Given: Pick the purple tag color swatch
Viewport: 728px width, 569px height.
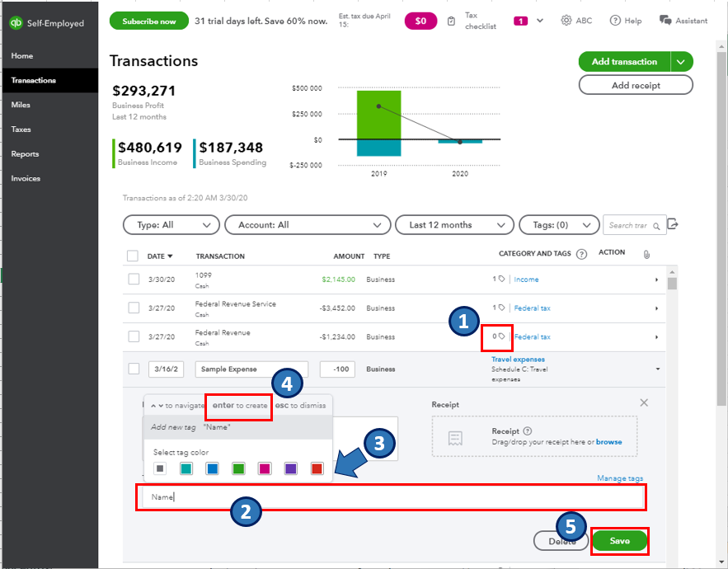Looking at the screenshot, I should 291,468.
